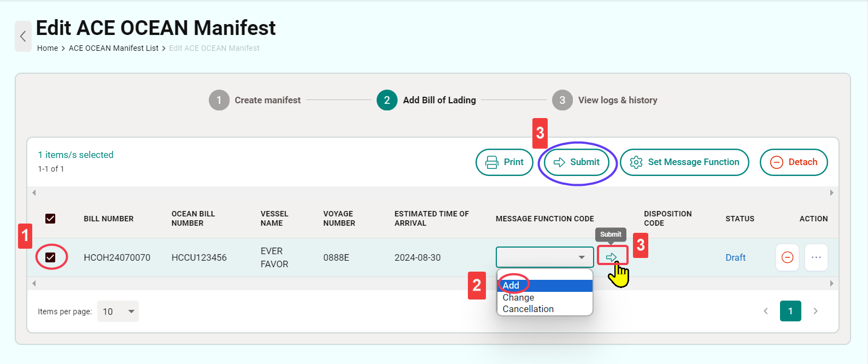Uncheck the HCOH24070070 row checkbox
The height and width of the screenshot is (364, 868).
(50, 257)
